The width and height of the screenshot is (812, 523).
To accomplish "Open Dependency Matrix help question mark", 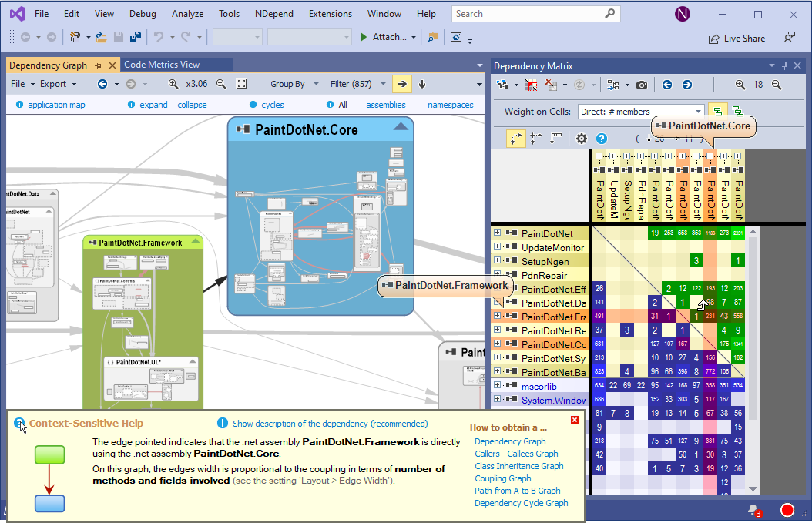I will (601, 139).
